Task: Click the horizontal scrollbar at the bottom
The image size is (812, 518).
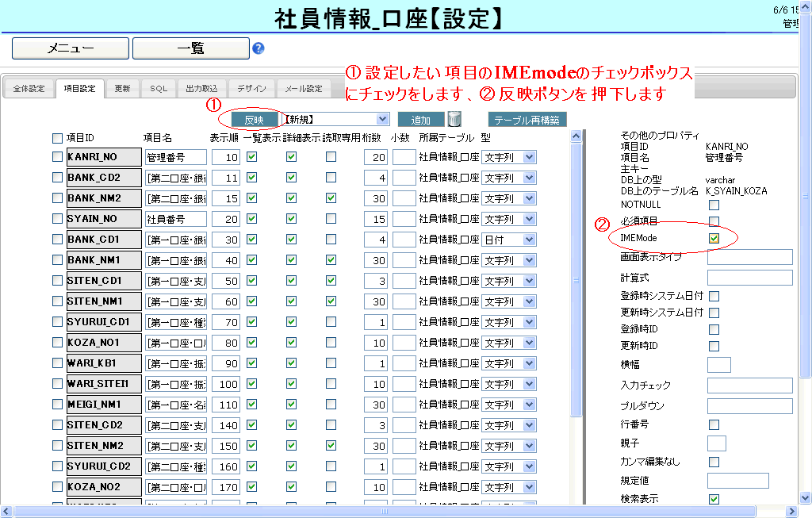Action: tap(396, 512)
